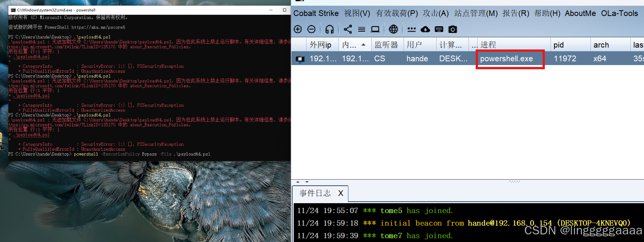Sort sessions by pid column header
This screenshot has height=242, width=644.
[570, 45]
